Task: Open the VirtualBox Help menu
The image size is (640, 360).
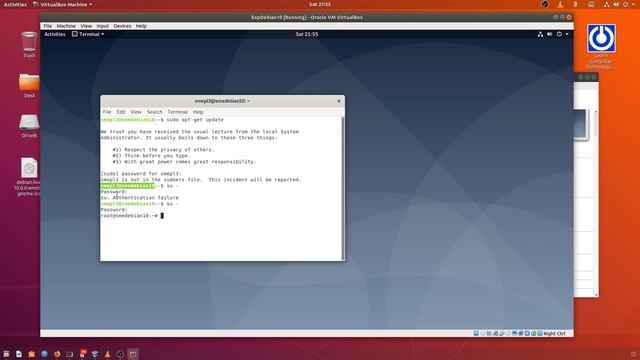Action: click(141, 26)
